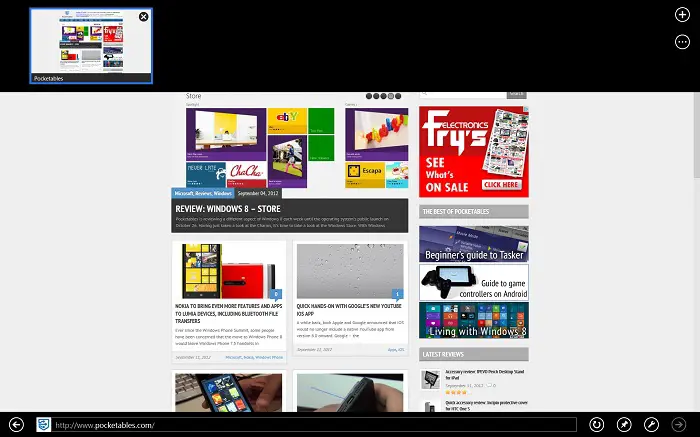The height and width of the screenshot is (437, 700).
Task: Click the 'CLICK HERE' button in Fry's ad
Action: 501,185
